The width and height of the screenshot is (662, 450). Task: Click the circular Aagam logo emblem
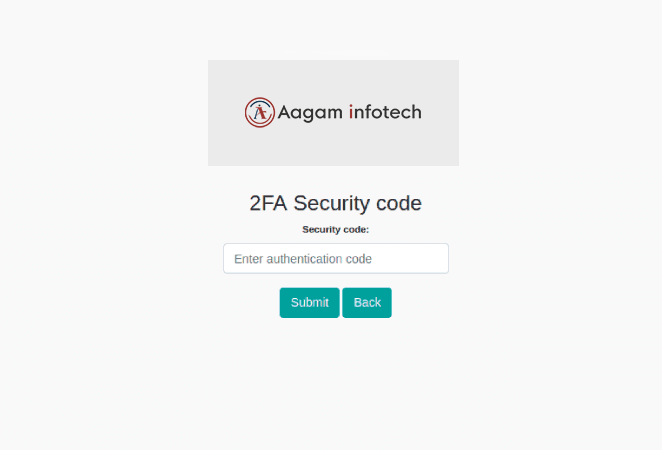[260, 112]
